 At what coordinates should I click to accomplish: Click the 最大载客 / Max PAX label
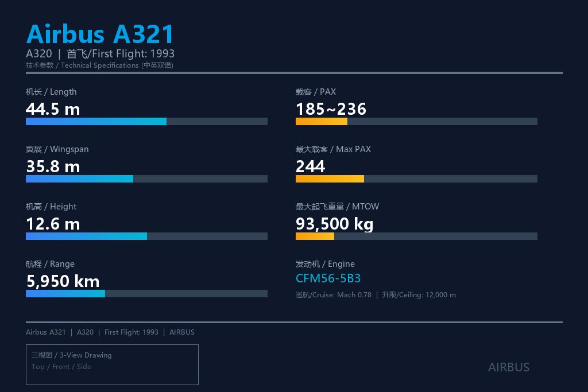click(x=333, y=149)
